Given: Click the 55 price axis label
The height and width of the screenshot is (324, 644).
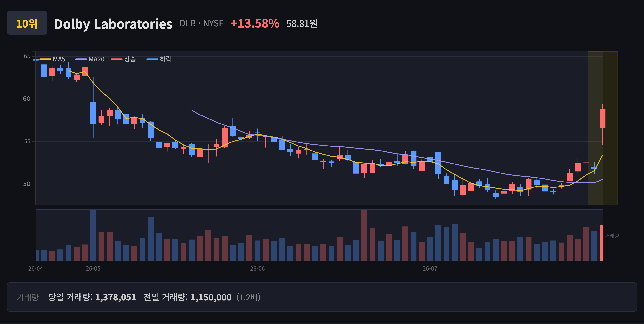Looking at the screenshot, I should pyautogui.click(x=27, y=141).
